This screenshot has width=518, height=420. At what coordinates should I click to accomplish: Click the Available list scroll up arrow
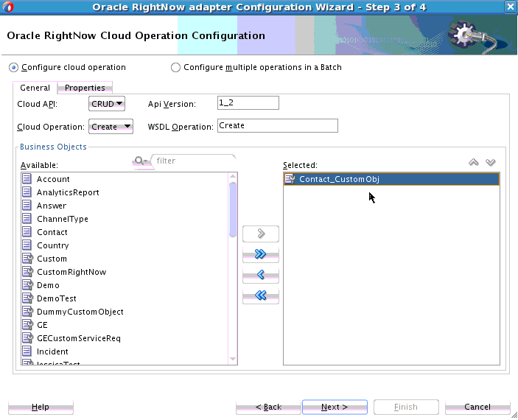pos(233,176)
